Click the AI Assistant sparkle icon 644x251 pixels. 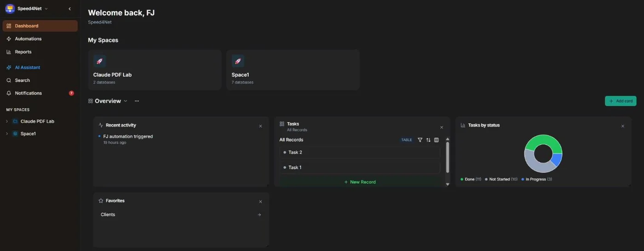click(9, 67)
